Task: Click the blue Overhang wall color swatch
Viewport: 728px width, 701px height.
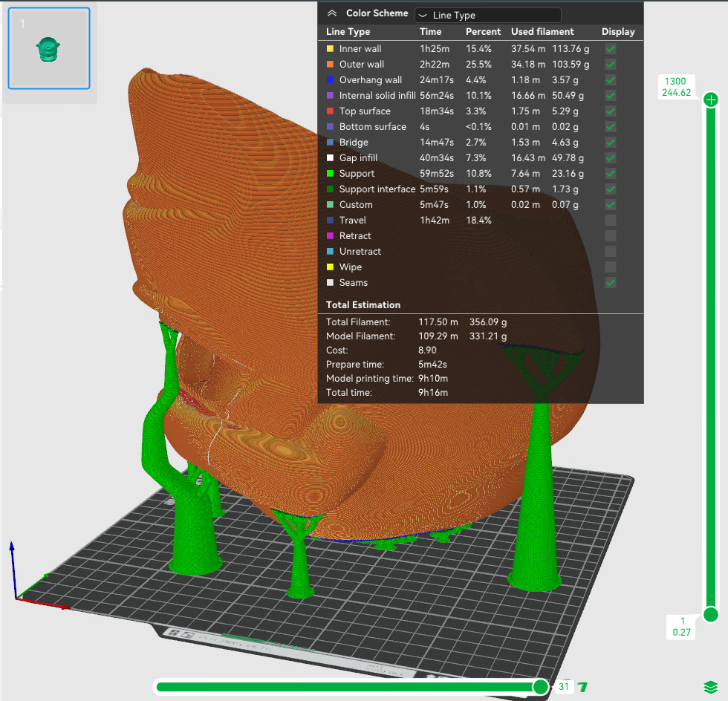Action: click(x=330, y=80)
